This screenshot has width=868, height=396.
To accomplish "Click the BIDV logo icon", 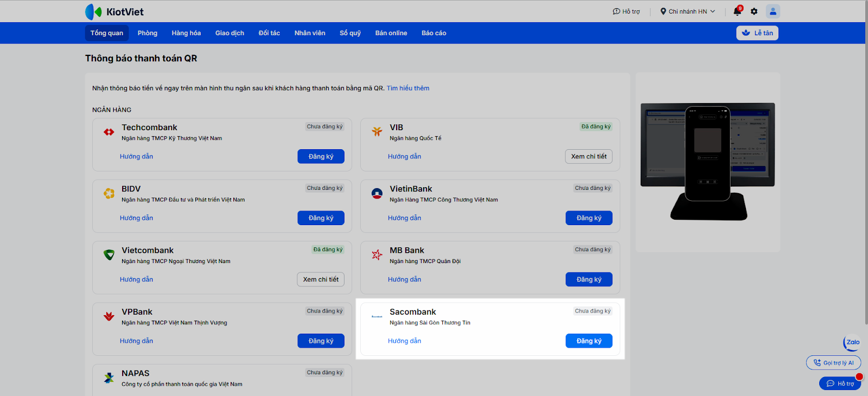I will pyautogui.click(x=109, y=193).
